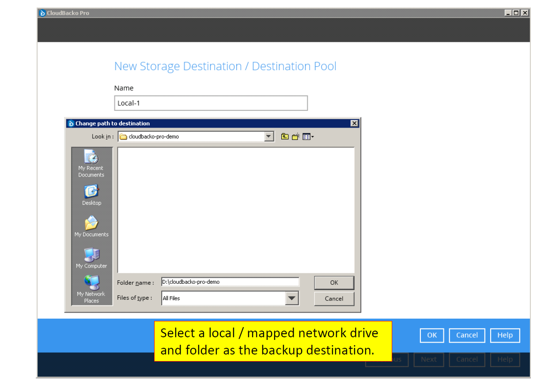Image resolution: width=560 pixels, height=392 pixels.
Task: Cancel the Change path dialog
Action: point(334,298)
